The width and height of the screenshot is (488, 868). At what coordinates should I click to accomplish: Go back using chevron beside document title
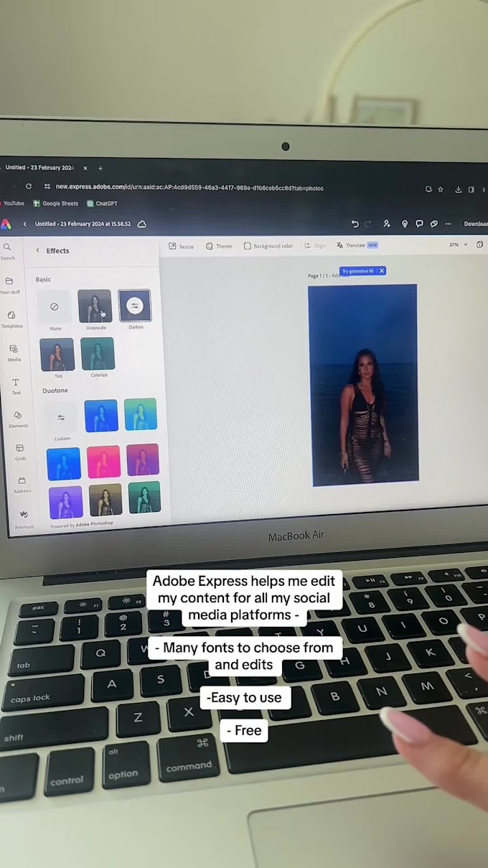25,224
